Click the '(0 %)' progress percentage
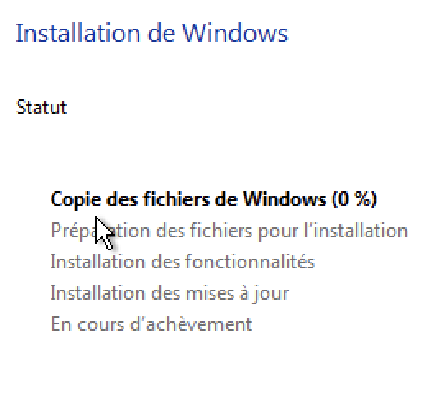The image size is (442, 396). [354, 199]
